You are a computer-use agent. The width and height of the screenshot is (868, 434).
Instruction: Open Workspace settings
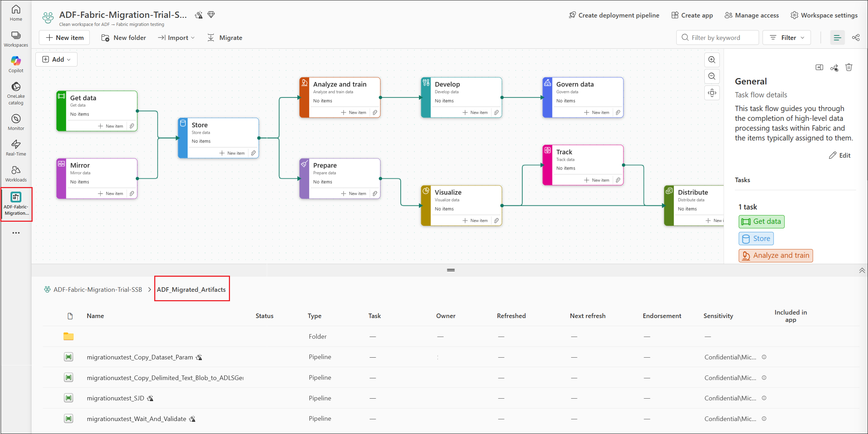[x=824, y=15]
